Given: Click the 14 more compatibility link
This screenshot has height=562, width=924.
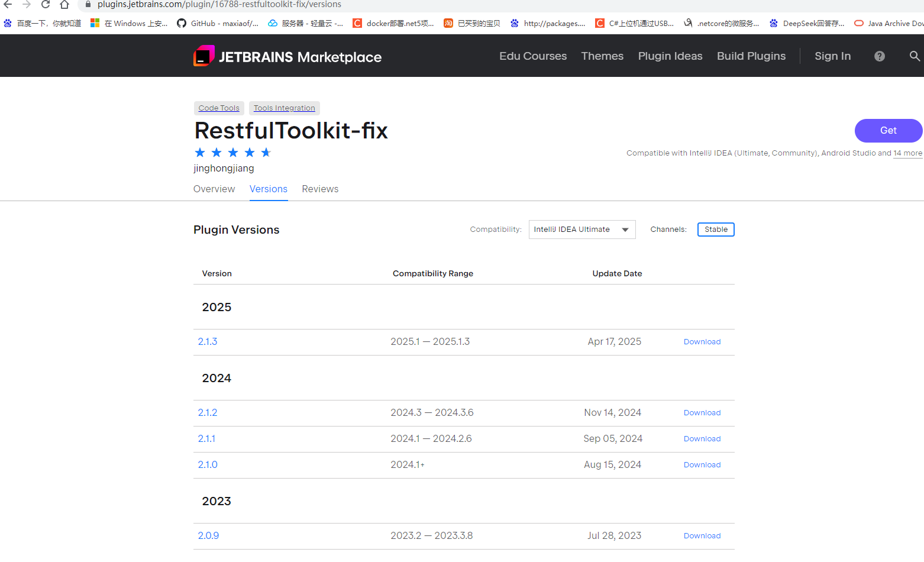Looking at the screenshot, I should pos(907,153).
